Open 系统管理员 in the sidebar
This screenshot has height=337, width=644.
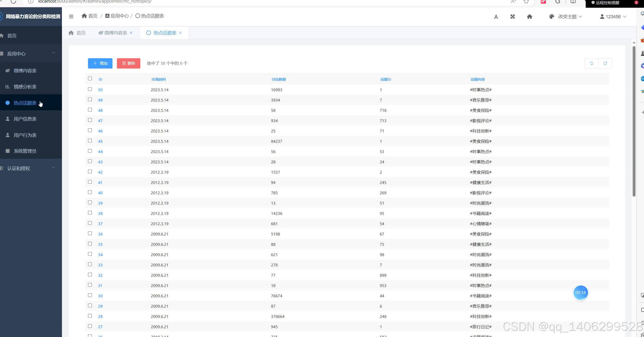(x=31, y=151)
